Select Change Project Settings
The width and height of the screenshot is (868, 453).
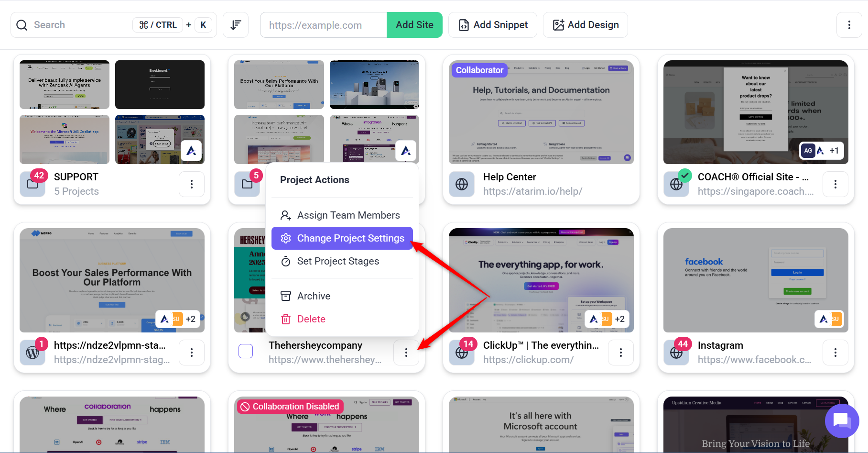click(x=342, y=238)
